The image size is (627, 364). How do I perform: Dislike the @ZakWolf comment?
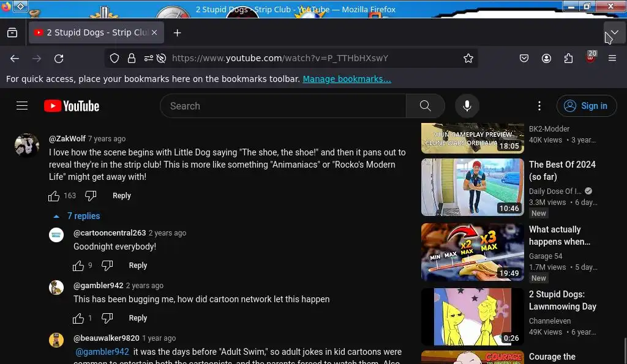[91, 196]
